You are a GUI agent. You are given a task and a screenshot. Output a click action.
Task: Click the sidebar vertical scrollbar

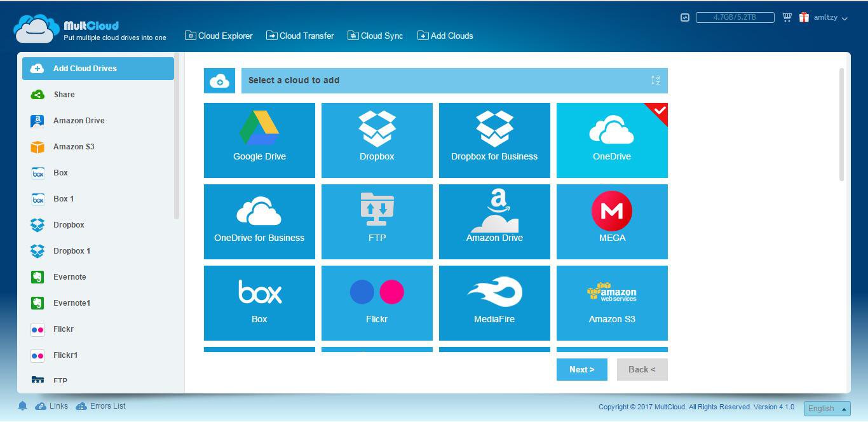[177, 137]
